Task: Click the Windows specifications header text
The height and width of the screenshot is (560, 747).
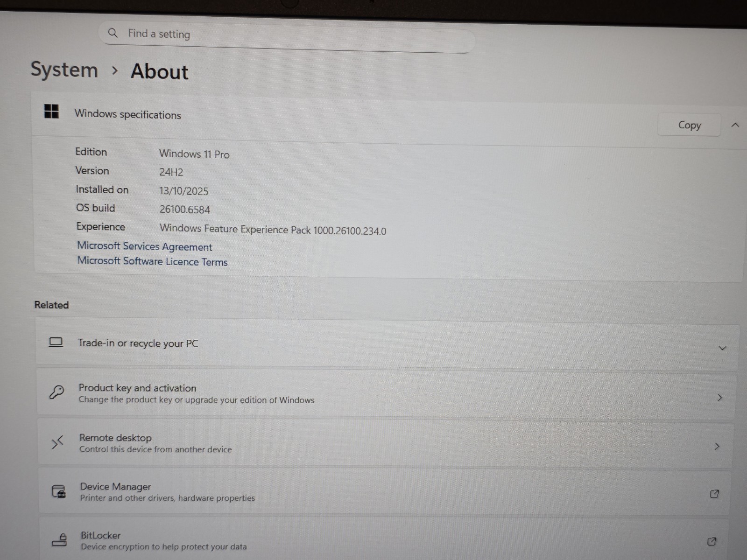Action: 128,114
